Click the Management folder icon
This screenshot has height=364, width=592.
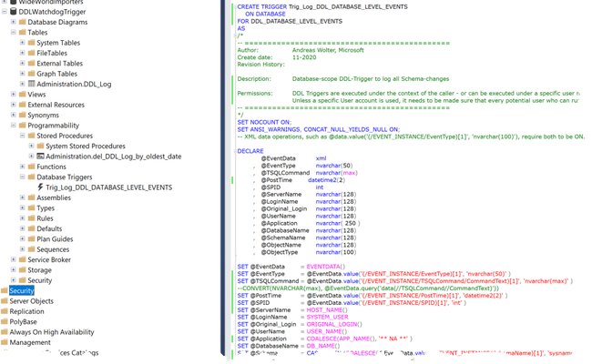click(x=5, y=342)
